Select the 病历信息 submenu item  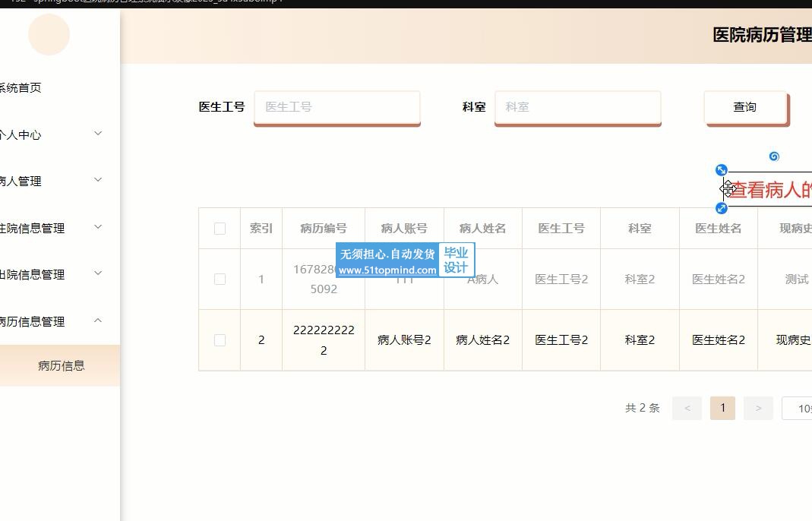point(61,366)
